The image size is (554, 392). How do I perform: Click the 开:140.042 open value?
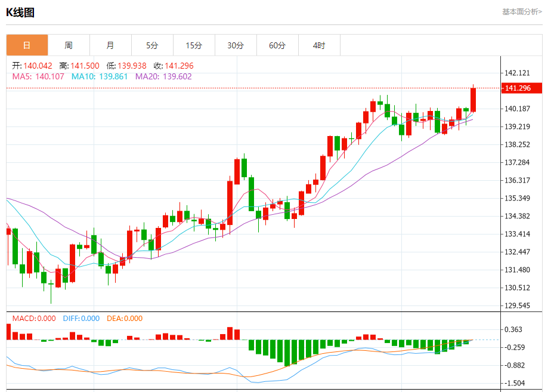tap(32, 66)
